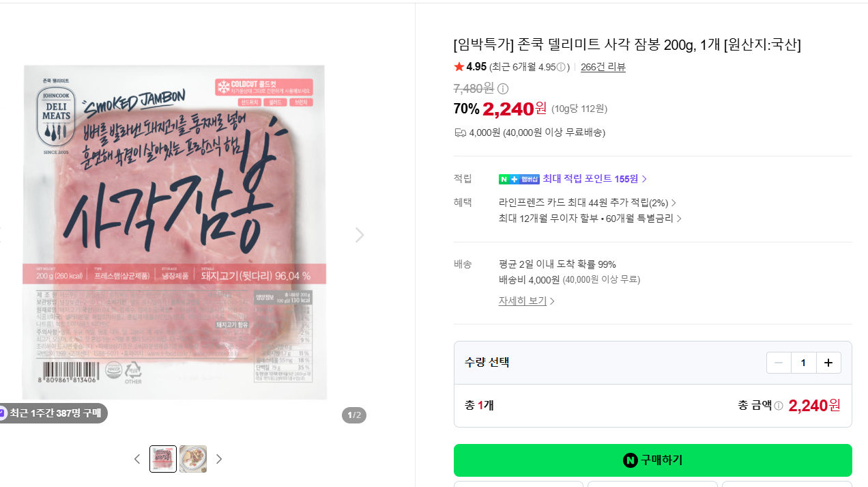
Task: Click the info icon after 최근 6개월 4.95
Action: coord(561,67)
